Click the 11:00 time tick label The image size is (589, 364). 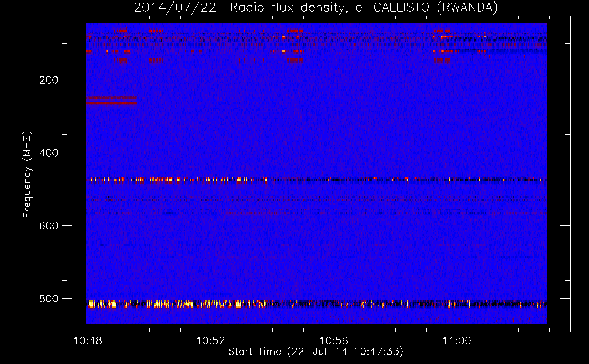point(457,341)
